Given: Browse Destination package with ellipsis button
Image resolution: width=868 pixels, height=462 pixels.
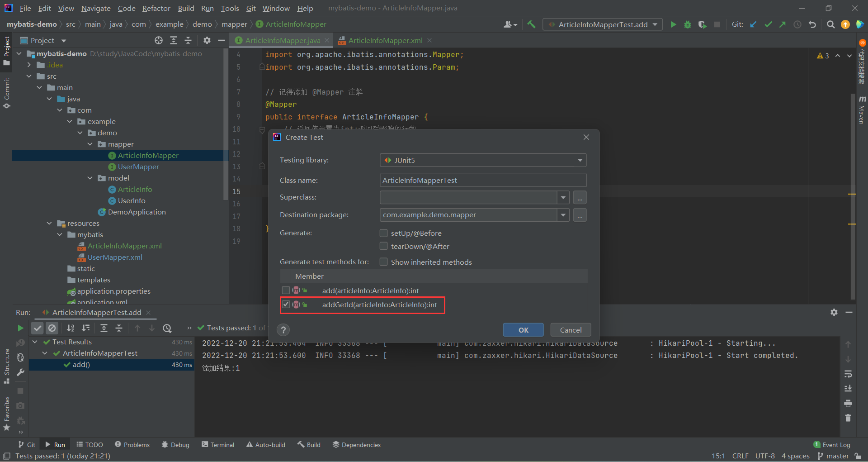Looking at the screenshot, I should (580, 215).
